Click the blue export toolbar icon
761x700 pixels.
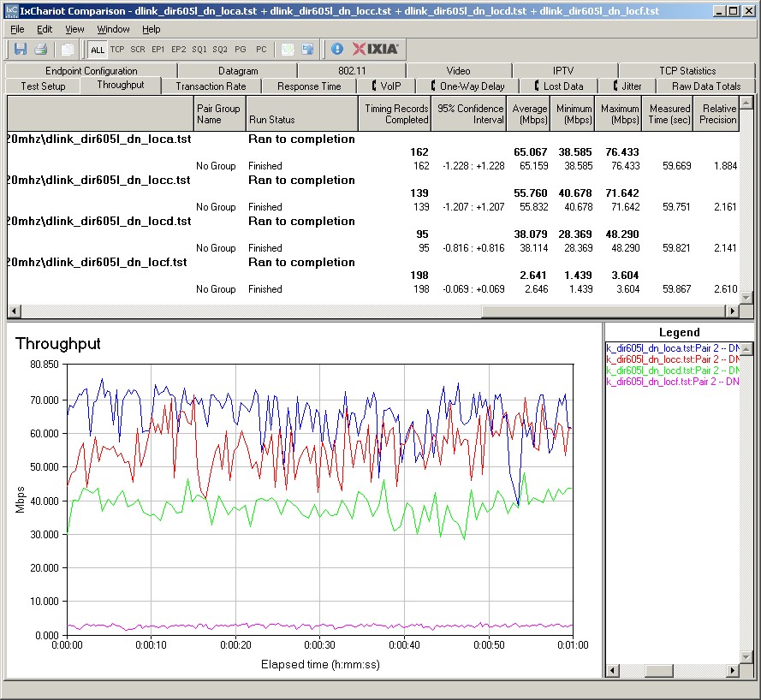[x=307, y=49]
